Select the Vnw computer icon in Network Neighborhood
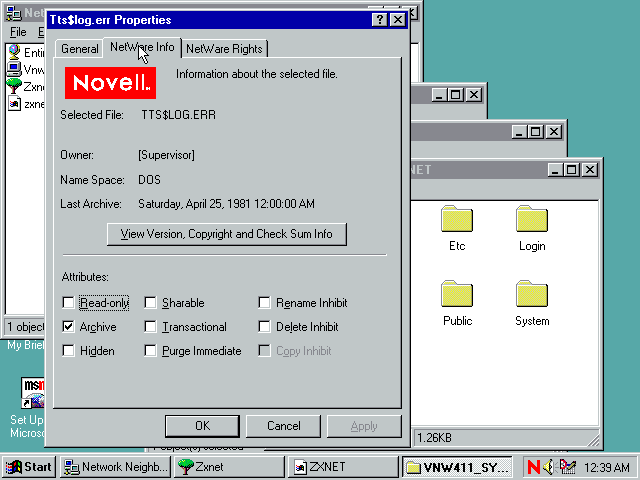Viewport: 640px width, 480px height. pyautogui.click(x=14, y=69)
